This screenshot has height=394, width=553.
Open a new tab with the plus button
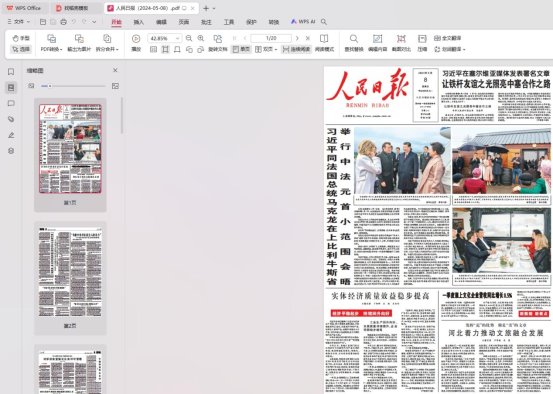[206, 8]
